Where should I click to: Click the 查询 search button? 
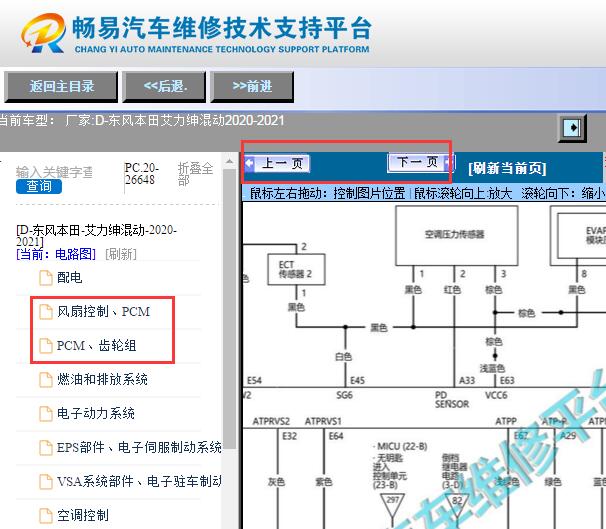tap(39, 187)
